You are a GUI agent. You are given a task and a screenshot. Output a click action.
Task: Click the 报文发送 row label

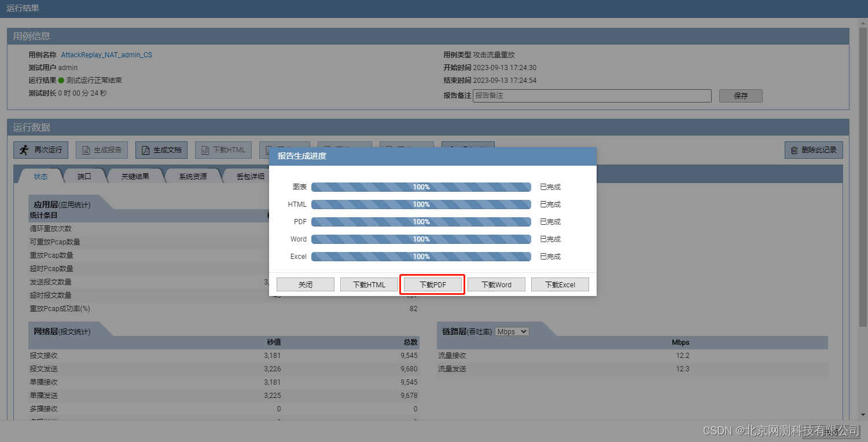44,369
